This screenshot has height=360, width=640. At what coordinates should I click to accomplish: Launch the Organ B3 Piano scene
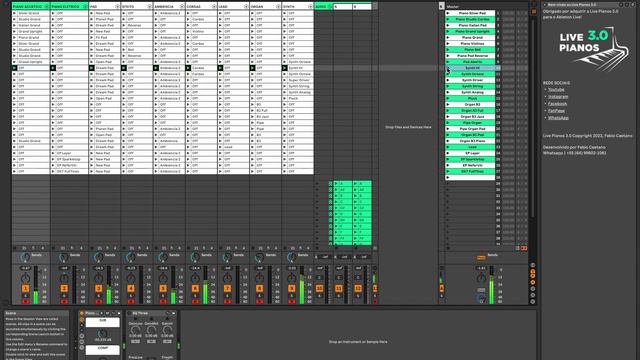pos(448,141)
